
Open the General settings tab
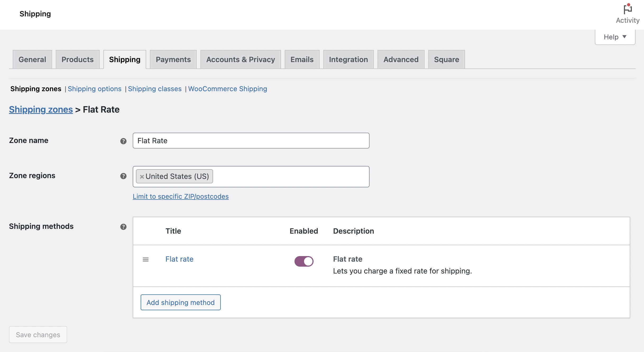click(x=32, y=59)
